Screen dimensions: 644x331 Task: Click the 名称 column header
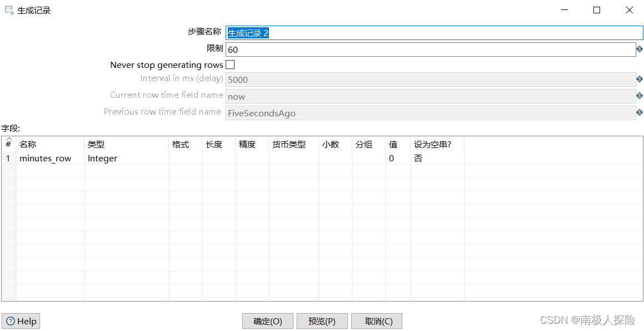point(50,144)
